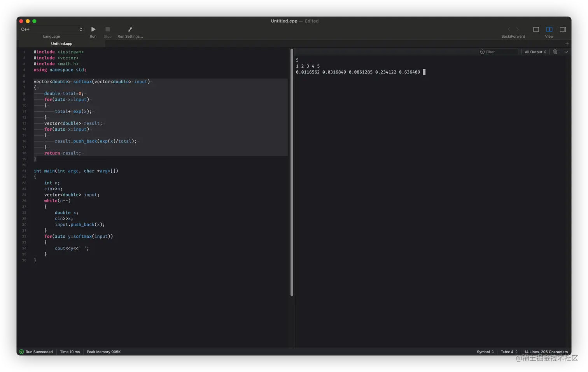Open the Symbol dropdown in status bar
This screenshot has width=588, height=372.
(x=485, y=352)
